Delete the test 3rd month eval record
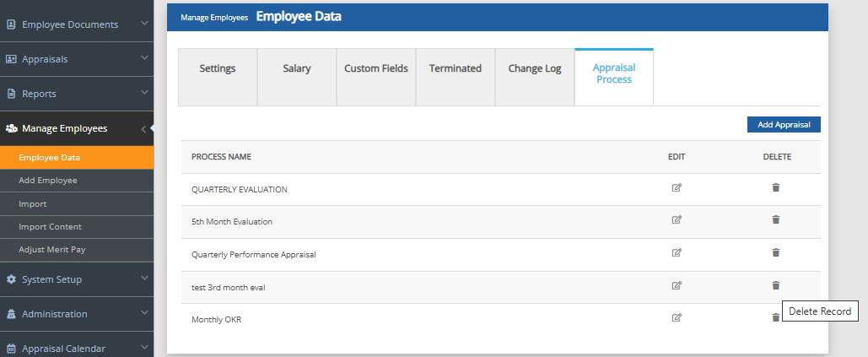Screen dimensions: 868x357 pyautogui.click(x=776, y=286)
